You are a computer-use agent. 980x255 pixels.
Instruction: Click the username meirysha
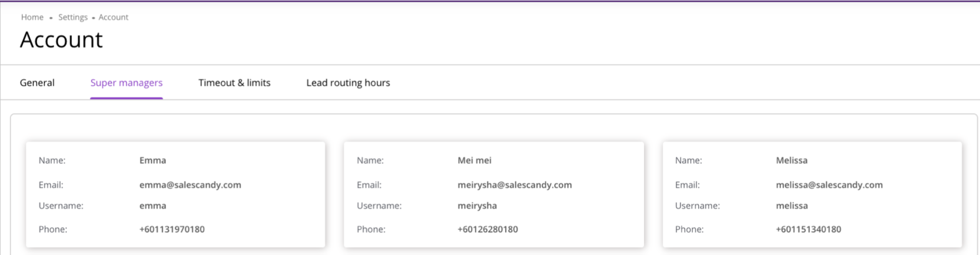(x=477, y=206)
